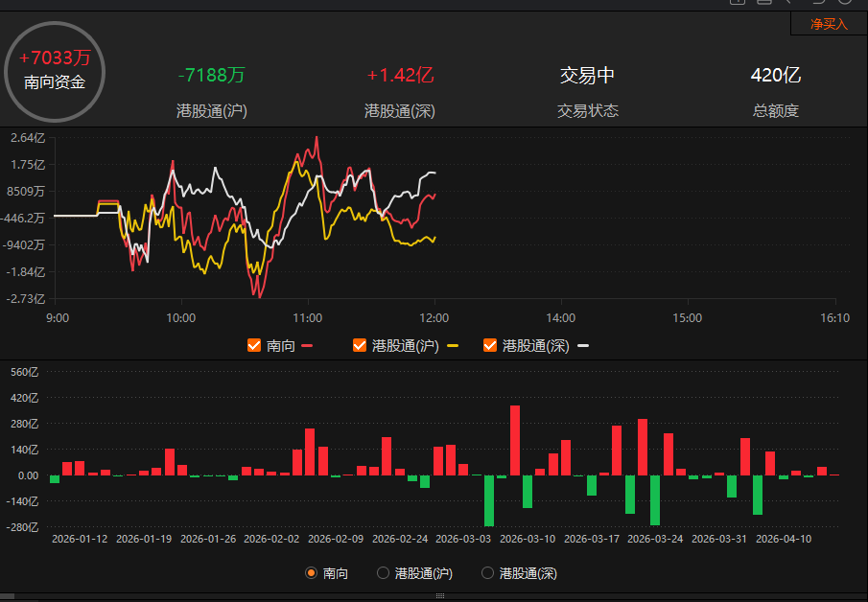Image resolution: width=868 pixels, height=602 pixels.
Task: Toggle the 港股通(沪) line checkbox
Action: click(360, 345)
